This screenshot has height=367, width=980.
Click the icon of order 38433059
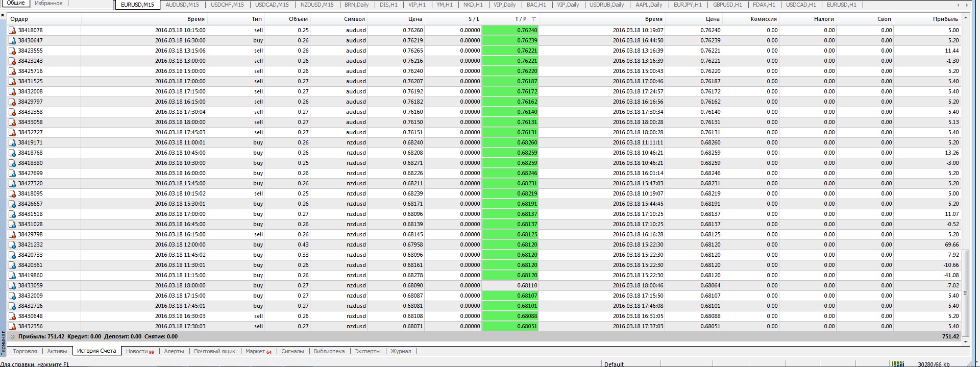12,285
